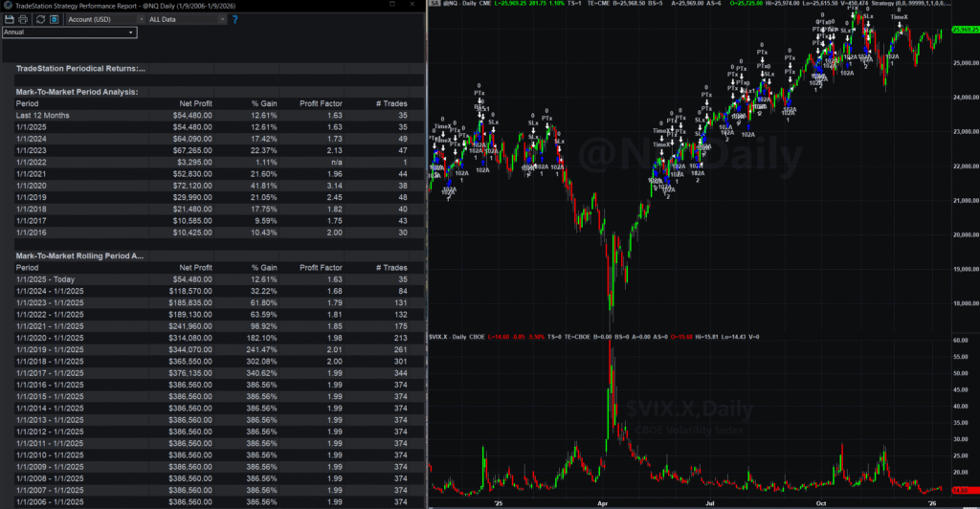This screenshot has width=980, height=509.
Task: Click the TradeStation logo in title bar
Action: tap(7, 6)
